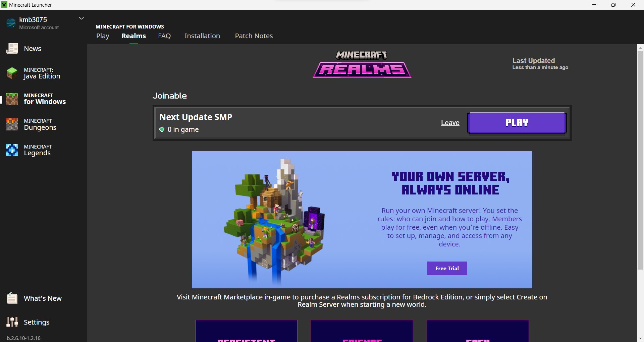Select the Java Edition grass block icon
The width and height of the screenshot is (644, 342).
coord(12,73)
